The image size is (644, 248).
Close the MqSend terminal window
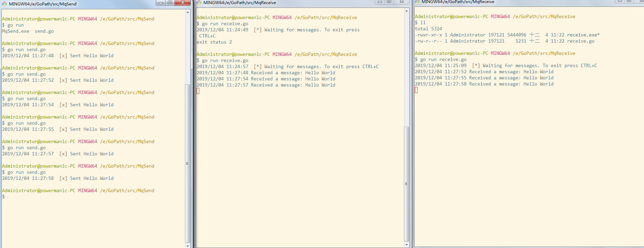pyautogui.click(x=183, y=3)
